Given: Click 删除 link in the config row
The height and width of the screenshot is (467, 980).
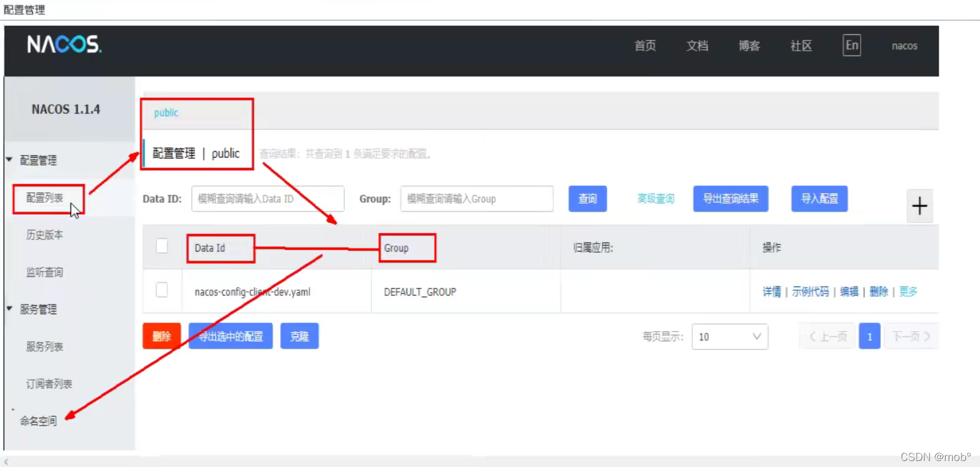Looking at the screenshot, I should pyautogui.click(x=879, y=292).
